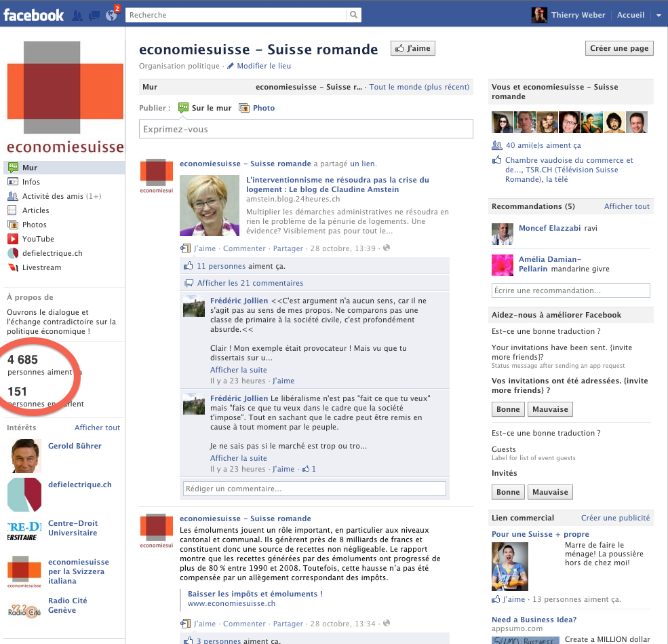Viewport: 668px width, 644px height.
Task: Click Écrire une recommandation field
Action: point(570,290)
